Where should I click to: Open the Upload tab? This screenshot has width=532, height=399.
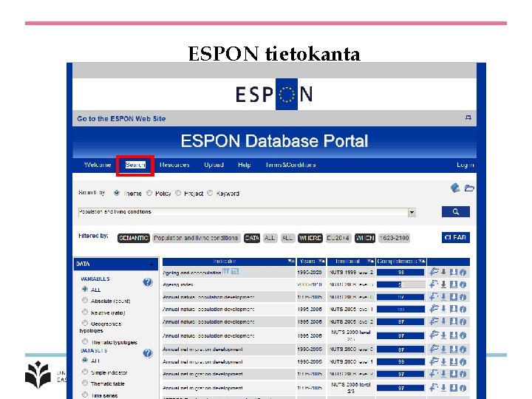(x=214, y=165)
